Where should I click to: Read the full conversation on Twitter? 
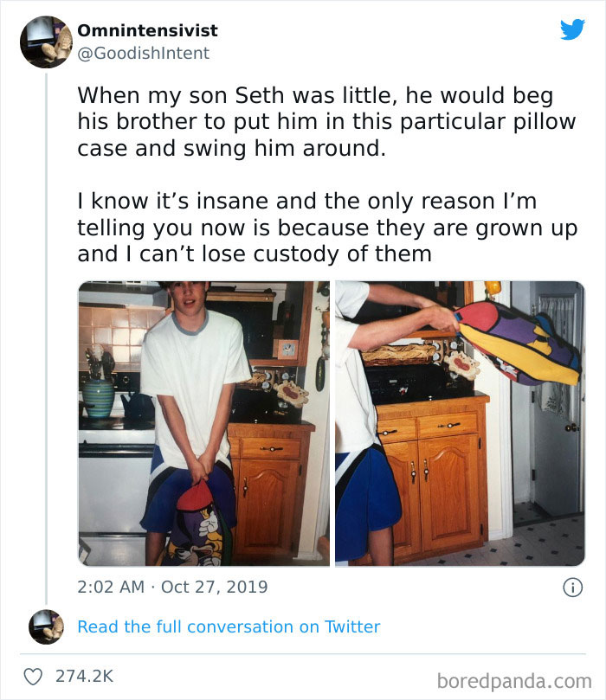click(229, 626)
